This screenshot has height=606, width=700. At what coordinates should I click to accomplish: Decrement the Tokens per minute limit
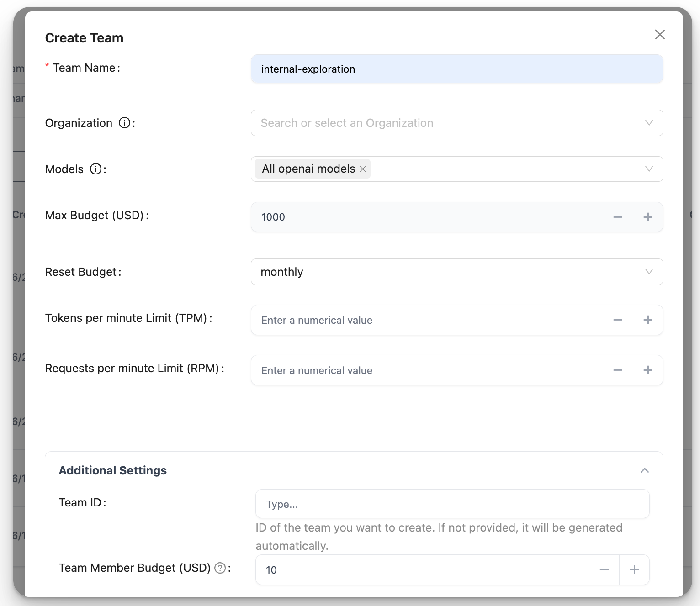click(x=618, y=320)
